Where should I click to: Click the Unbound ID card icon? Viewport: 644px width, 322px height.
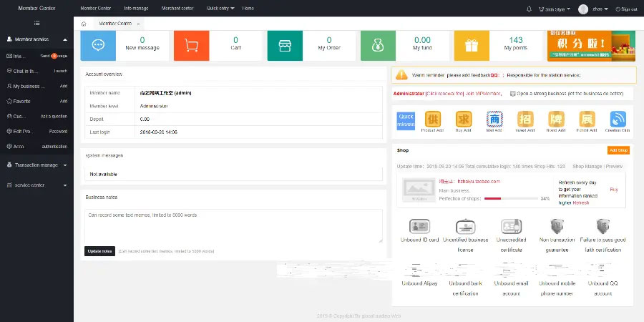pos(419,227)
